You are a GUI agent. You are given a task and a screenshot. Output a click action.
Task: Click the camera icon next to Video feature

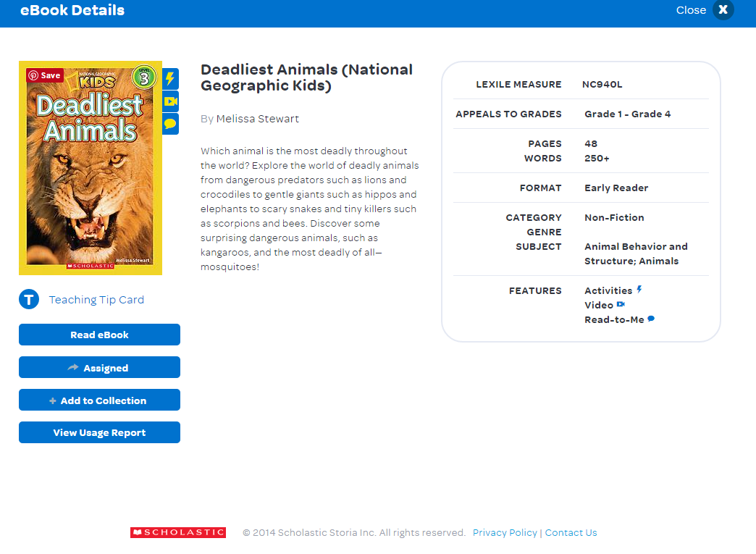[x=621, y=304]
